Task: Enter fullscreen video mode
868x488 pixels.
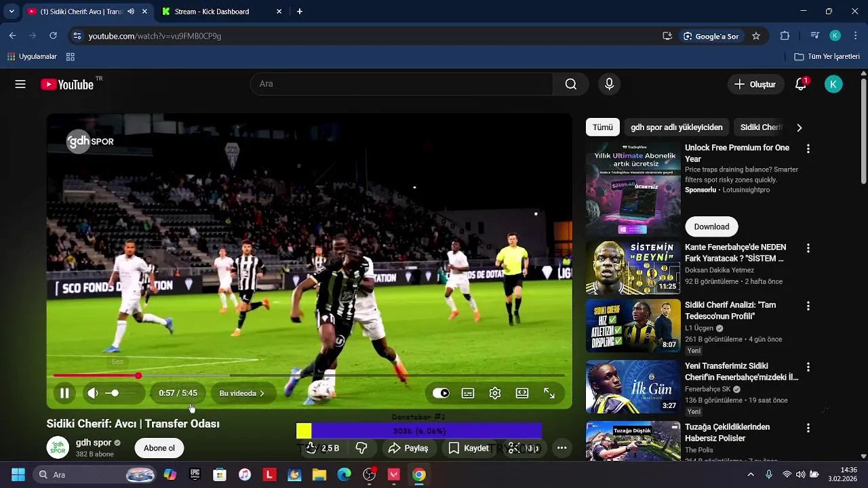Action: click(549, 393)
